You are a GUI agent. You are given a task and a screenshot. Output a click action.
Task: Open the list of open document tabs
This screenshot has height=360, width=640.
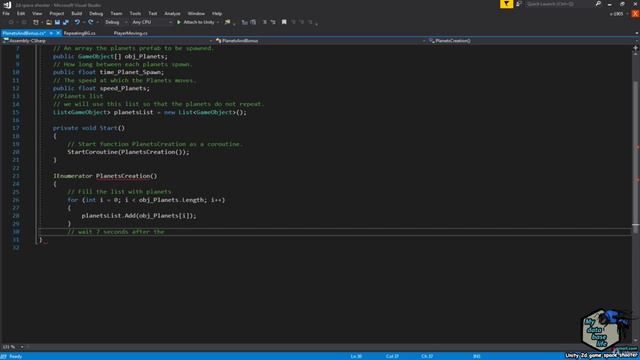pyautogui.click(x=637, y=33)
